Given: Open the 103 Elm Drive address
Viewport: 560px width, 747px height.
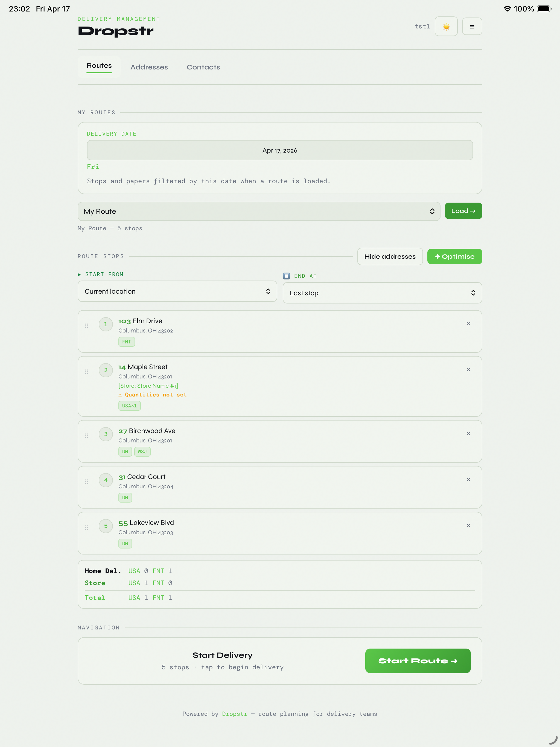Looking at the screenshot, I should pyautogui.click(x=140, y=321).
